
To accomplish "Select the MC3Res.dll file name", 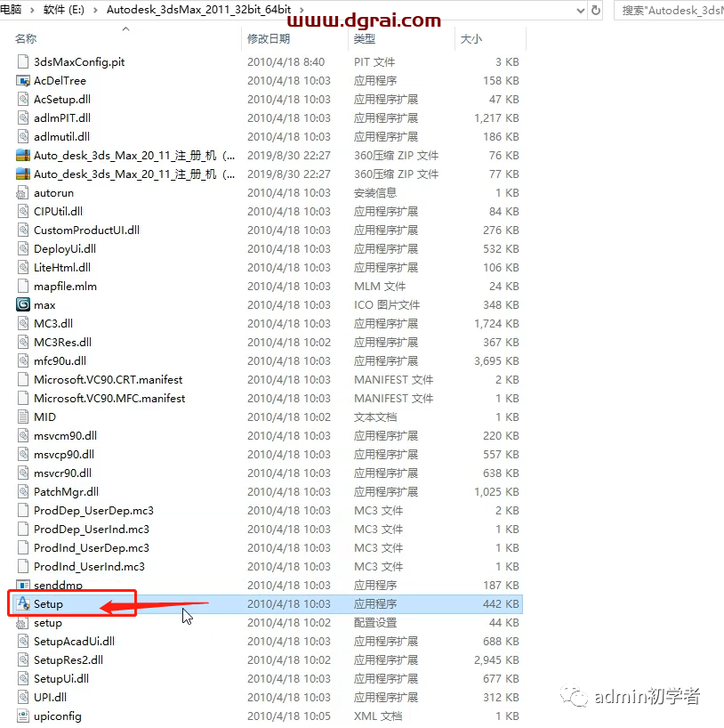I will 62,342.
